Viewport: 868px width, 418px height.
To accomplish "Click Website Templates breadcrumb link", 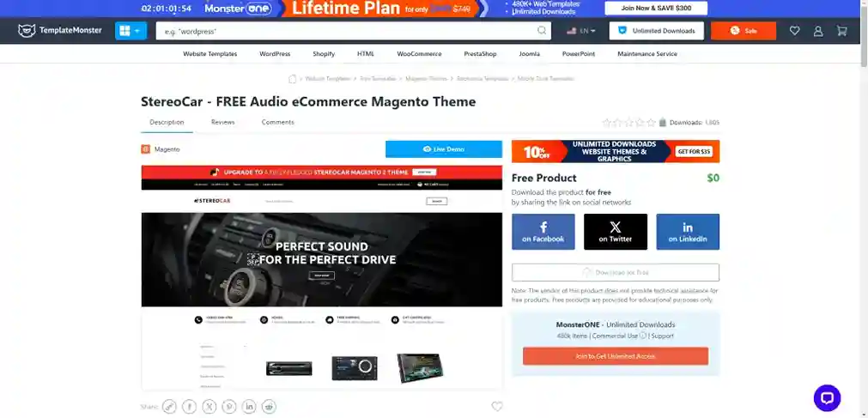I will [x=328, y=79].
